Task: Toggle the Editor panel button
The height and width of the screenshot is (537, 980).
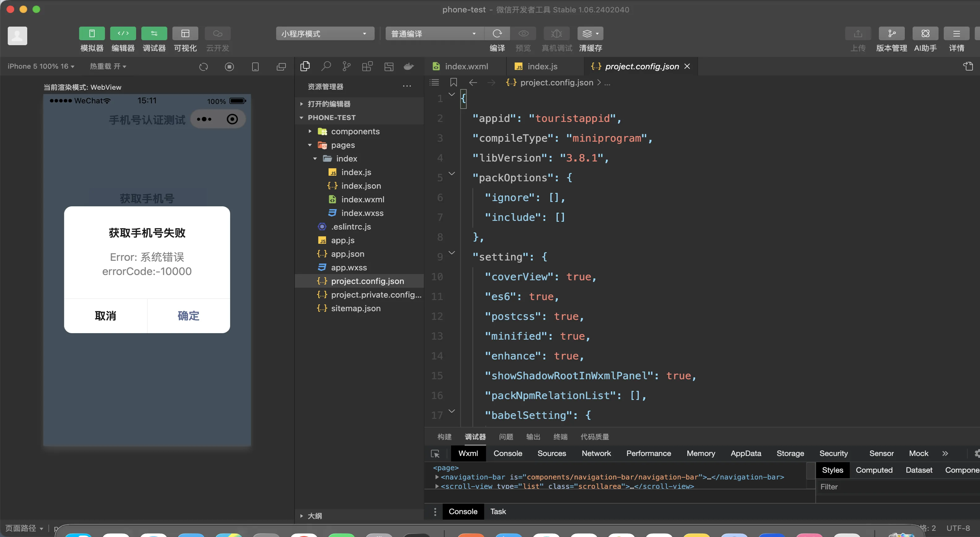Action: tap(123, 33)
